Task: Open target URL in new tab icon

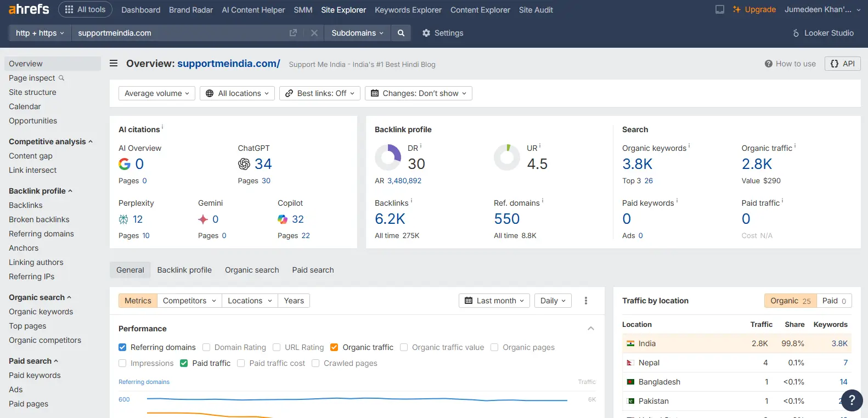Action: pyautogui.click(x=293, y=33)
